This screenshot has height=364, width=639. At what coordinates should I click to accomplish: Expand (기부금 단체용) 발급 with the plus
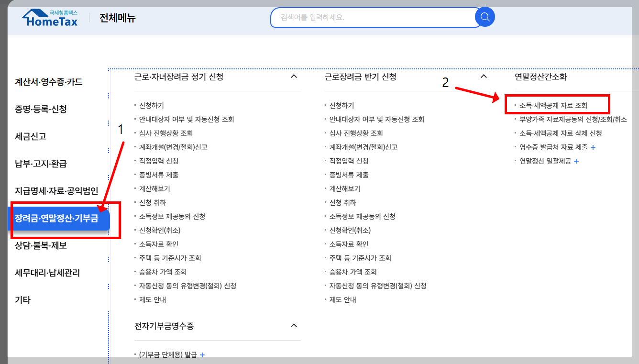coord(202,354)
